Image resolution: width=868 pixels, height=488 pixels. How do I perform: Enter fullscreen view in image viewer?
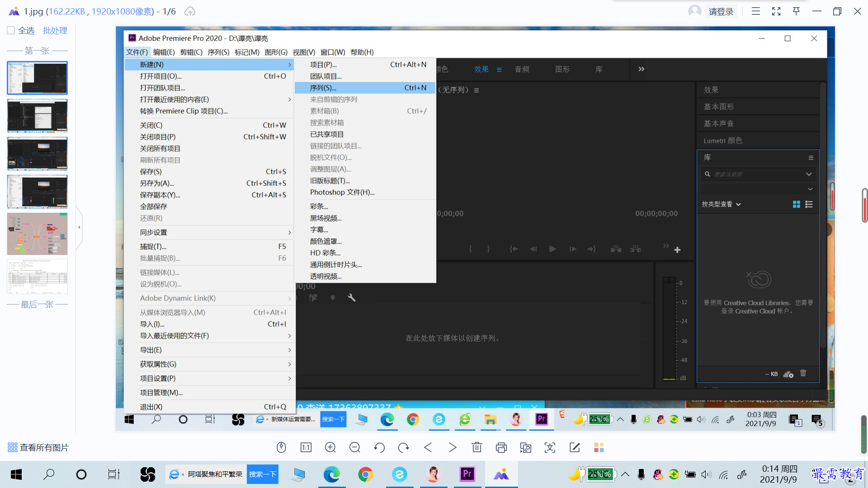776,11
